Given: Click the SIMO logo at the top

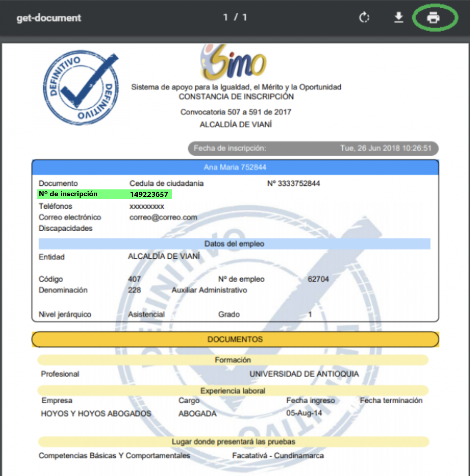Looking at the screenshot, I should pos(233,62).
